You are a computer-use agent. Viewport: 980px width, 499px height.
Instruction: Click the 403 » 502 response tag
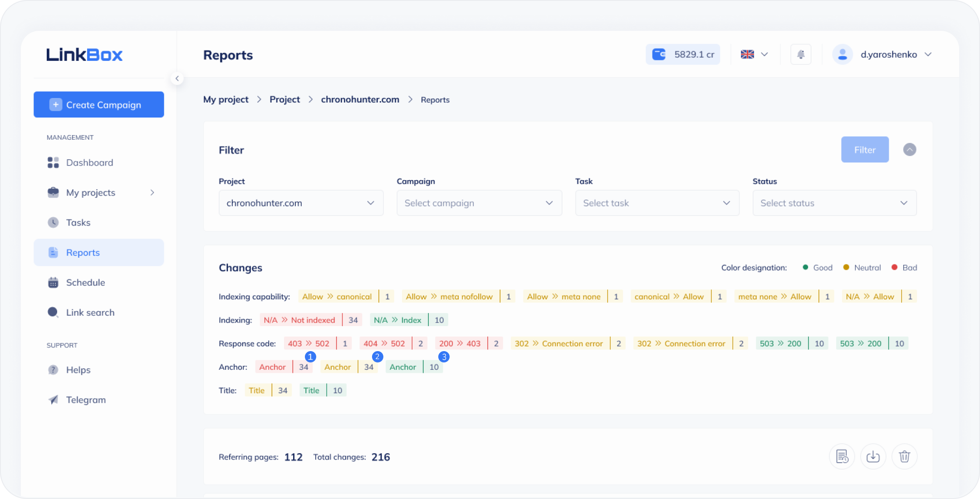(x=318, y=343)
